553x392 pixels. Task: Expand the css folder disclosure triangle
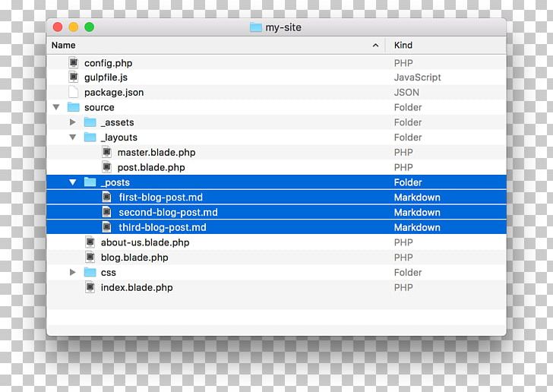[73, 273]
